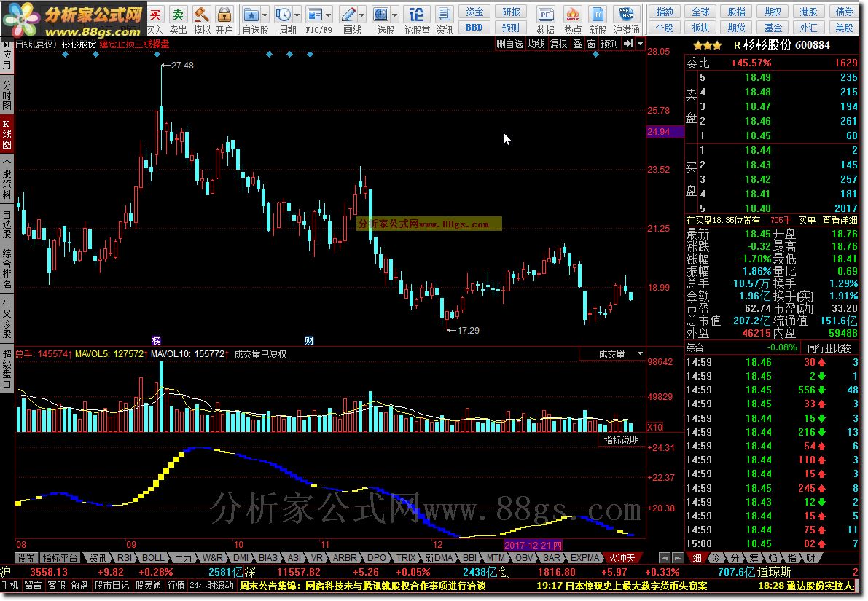Open the 港股 market button
The height and width of the screenshot is (601, 868).
[809, 12]
